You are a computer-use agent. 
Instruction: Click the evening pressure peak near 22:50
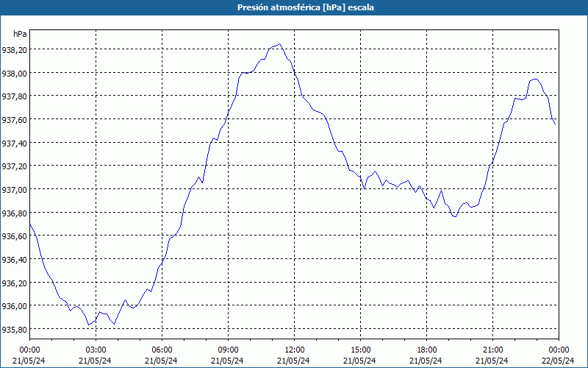[535, 79]
